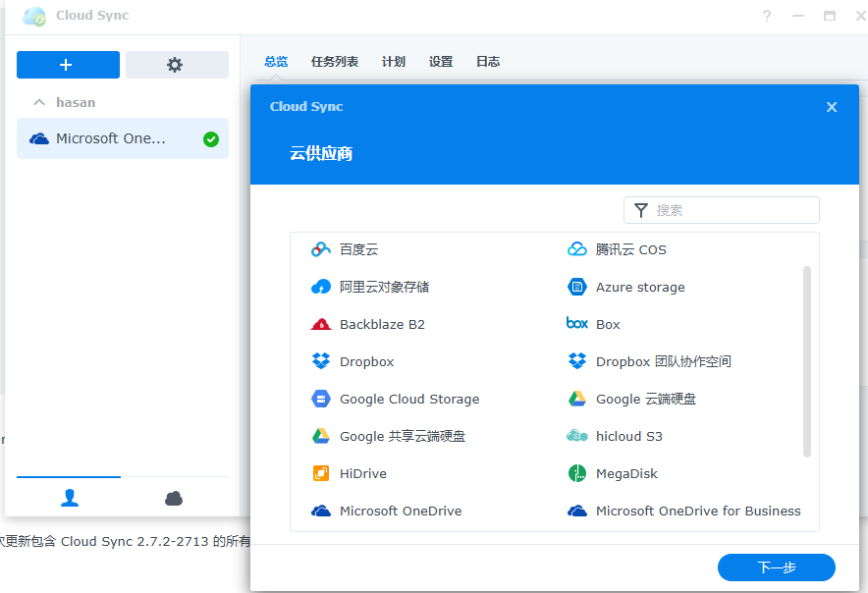Pick the Azure storage hexagon icon

pos(576,287)
